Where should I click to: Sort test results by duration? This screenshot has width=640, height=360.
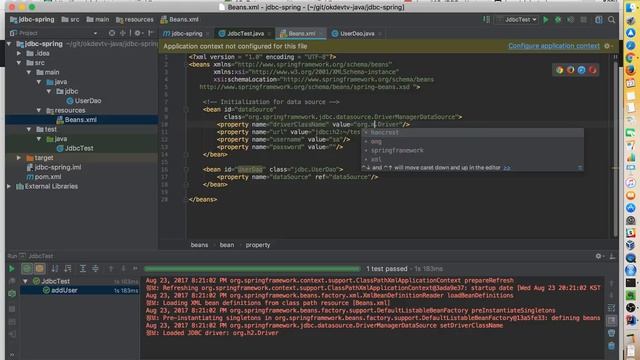[x=68, y=269]
